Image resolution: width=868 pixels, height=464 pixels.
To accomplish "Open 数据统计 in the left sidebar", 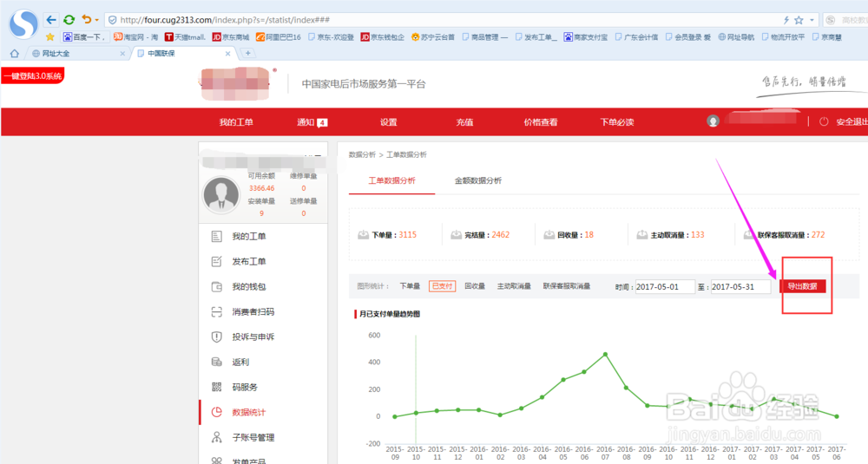I will point(248,413).
